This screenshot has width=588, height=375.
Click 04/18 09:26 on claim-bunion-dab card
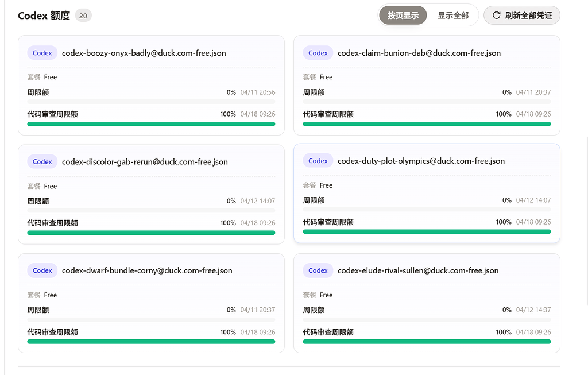[533, 114]
